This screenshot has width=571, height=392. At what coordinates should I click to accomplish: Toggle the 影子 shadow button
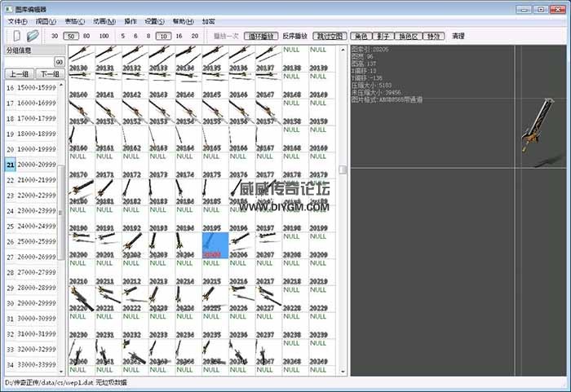(x=383, y=36)
